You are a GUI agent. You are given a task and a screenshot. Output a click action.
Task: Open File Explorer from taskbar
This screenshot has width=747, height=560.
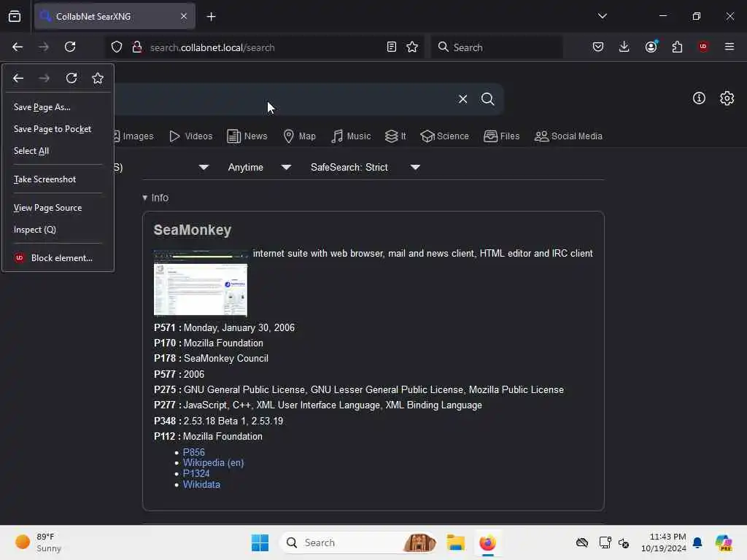[x=455, y=542]
